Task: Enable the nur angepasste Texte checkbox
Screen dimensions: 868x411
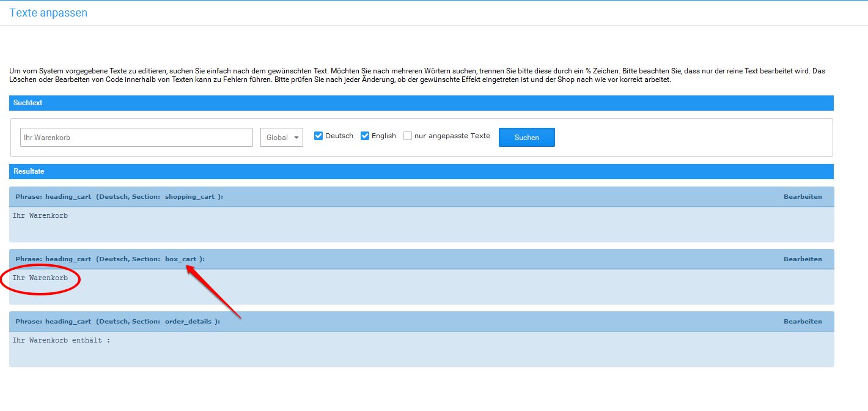Action: pyautogui.click(x=408, y=136)
